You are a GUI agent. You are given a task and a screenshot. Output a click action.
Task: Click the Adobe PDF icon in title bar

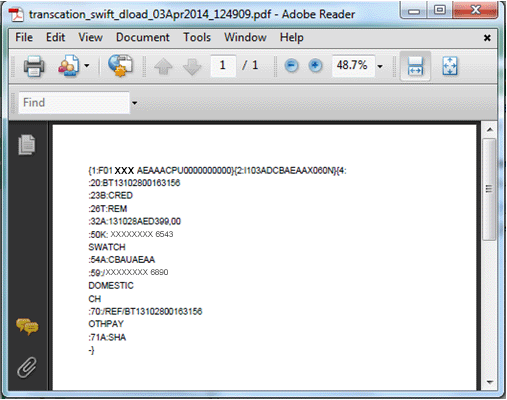(16, 14)
